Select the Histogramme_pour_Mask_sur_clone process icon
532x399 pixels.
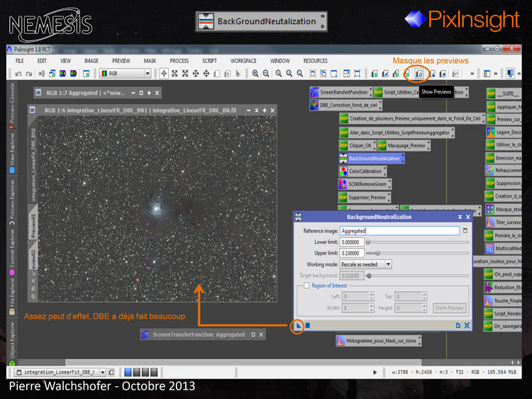click(378, 341)
